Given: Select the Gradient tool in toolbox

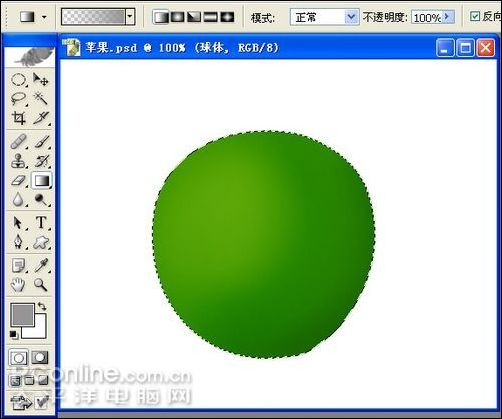Looking at the screenshot, I should (41, 181).
